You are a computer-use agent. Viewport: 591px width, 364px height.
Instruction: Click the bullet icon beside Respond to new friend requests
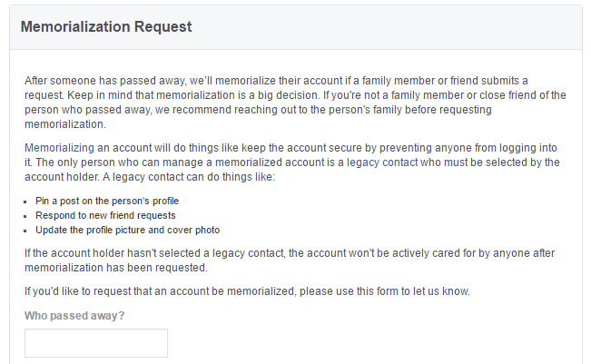pyautogui.click(x=25, y=216)
